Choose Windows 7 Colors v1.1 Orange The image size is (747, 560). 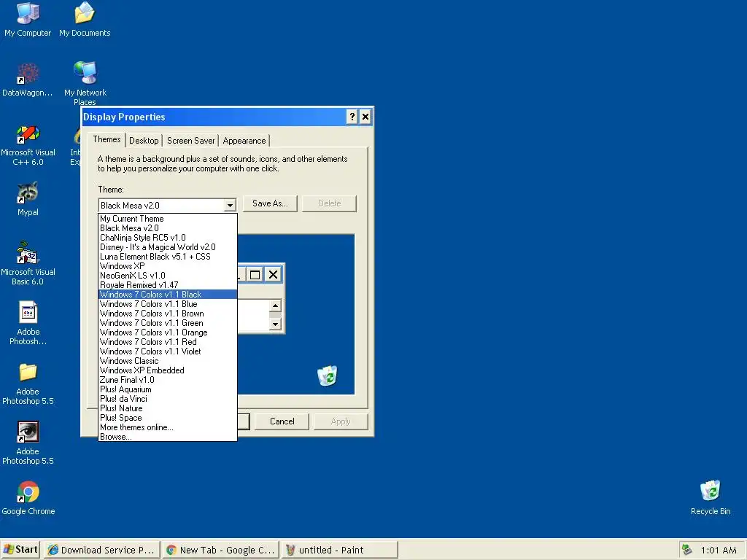coord(168,332)
